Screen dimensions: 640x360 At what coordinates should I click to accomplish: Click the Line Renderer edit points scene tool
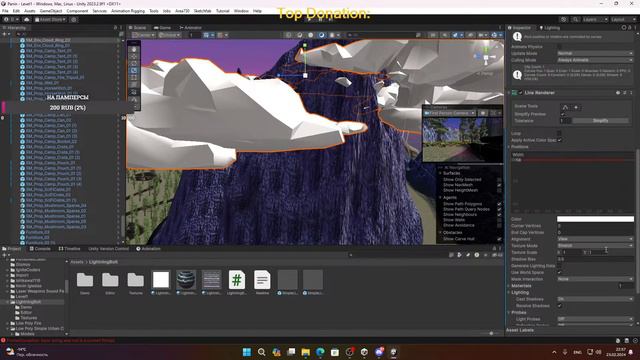[x=565, y=107]
